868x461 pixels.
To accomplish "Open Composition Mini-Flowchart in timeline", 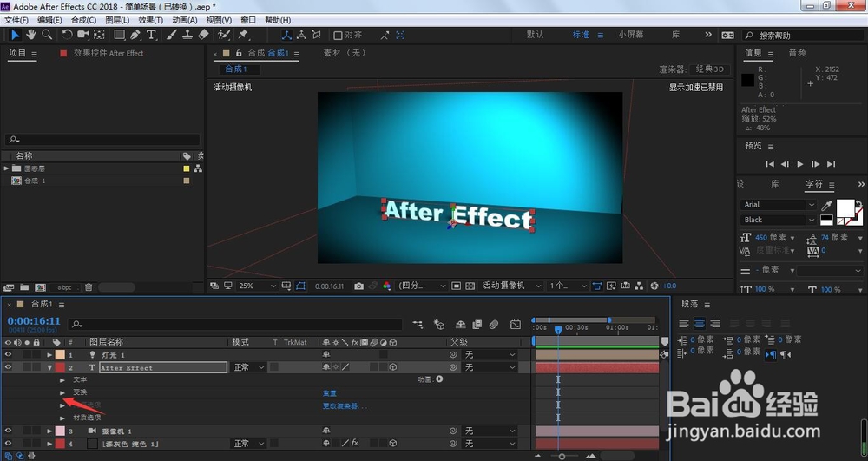I will pos(418,325).
